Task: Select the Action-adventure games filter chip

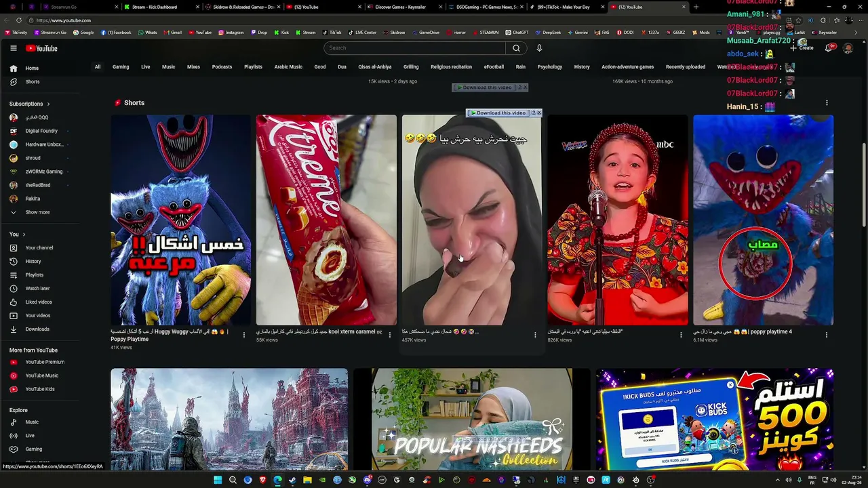Action: click(627, 67)
